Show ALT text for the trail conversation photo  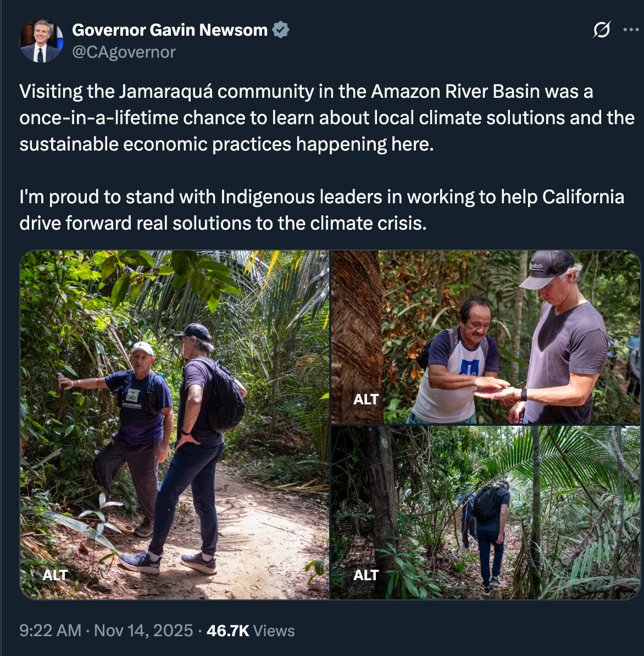click(55, 575)
